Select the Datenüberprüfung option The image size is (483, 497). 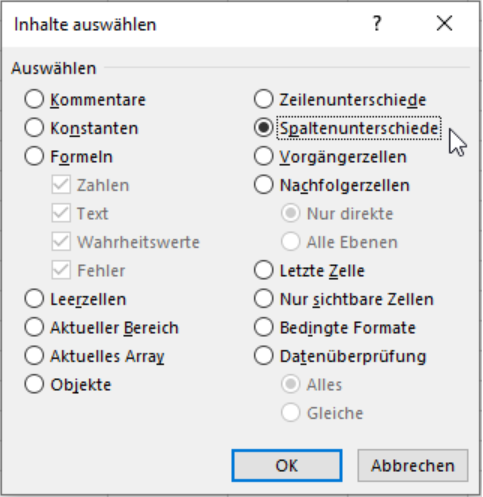(x=263, y=356)
